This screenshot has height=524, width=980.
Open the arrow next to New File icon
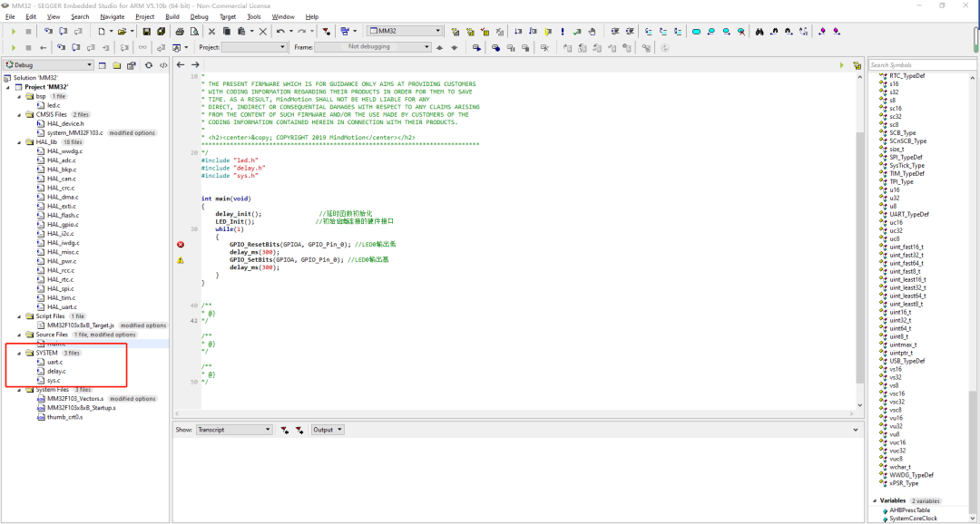(x=112, y=31)
